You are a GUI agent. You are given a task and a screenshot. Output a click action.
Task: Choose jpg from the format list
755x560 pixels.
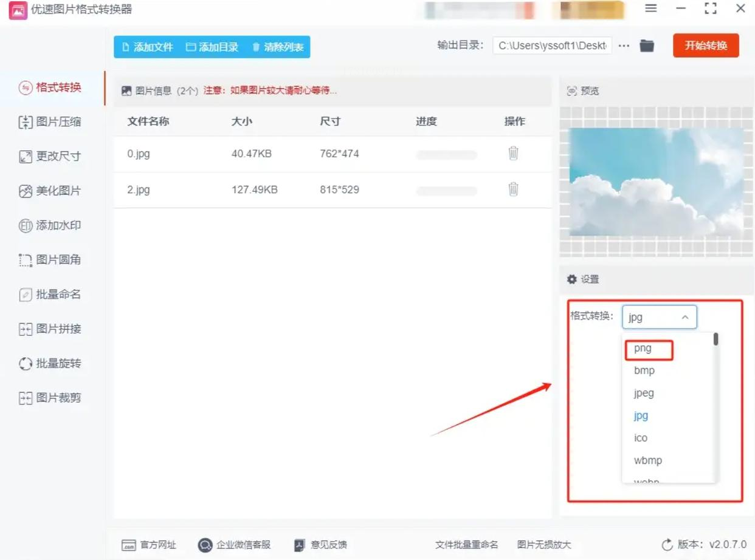641,415
